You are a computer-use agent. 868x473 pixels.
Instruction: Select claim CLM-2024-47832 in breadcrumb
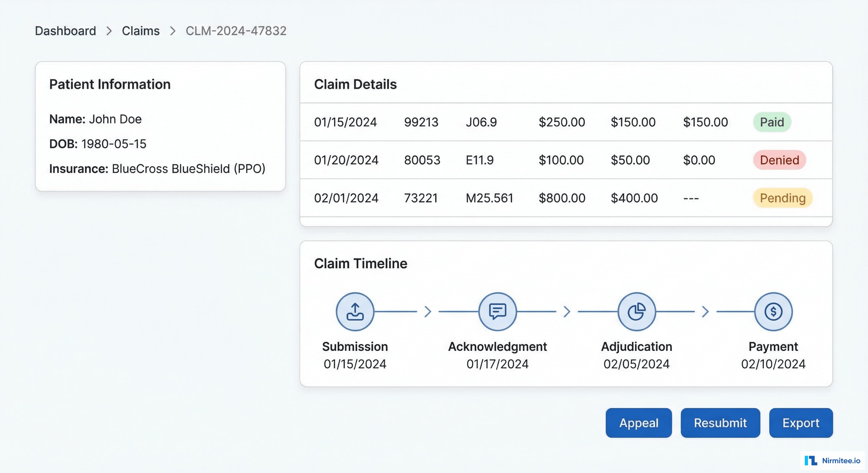235,30
